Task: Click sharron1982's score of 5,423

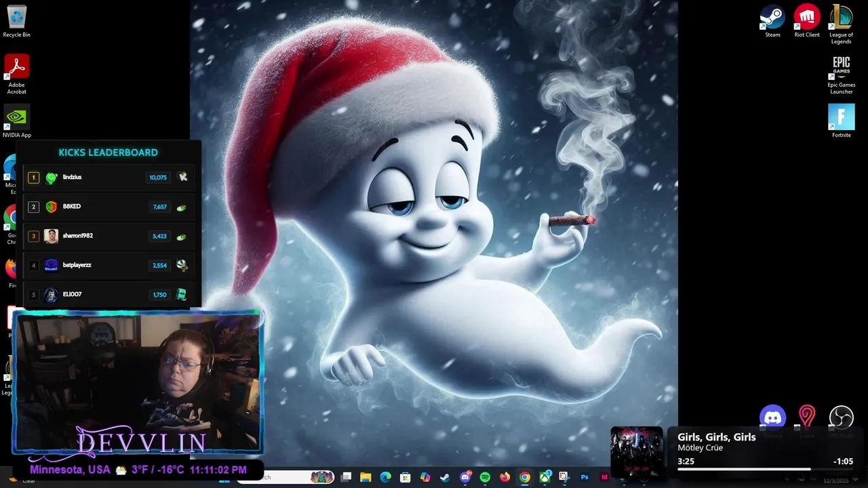Action: pos(159,237)
